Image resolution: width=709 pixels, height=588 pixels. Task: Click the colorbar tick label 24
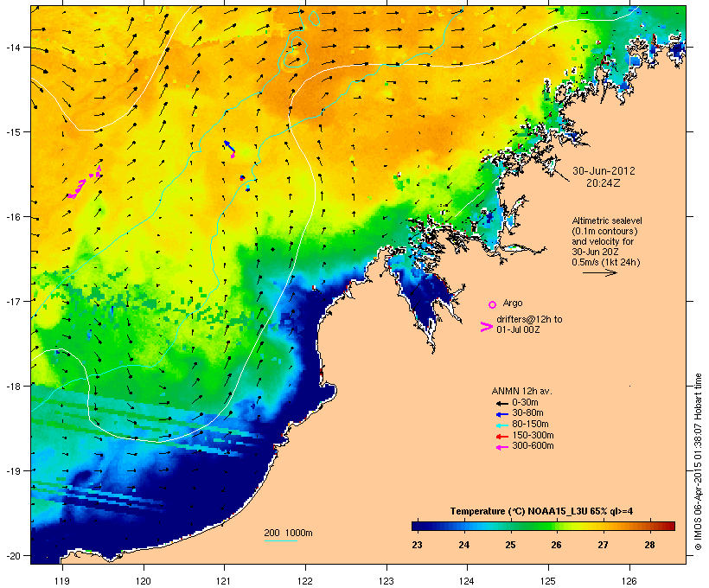point(464,545)
